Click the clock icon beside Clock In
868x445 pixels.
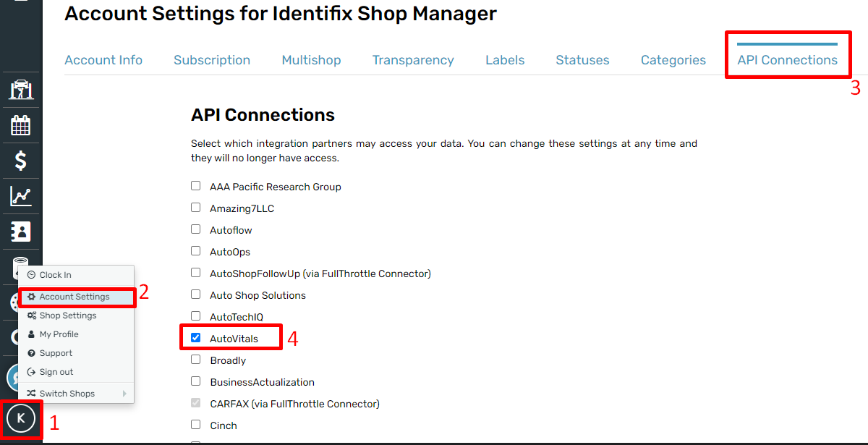tap(31, 275)
